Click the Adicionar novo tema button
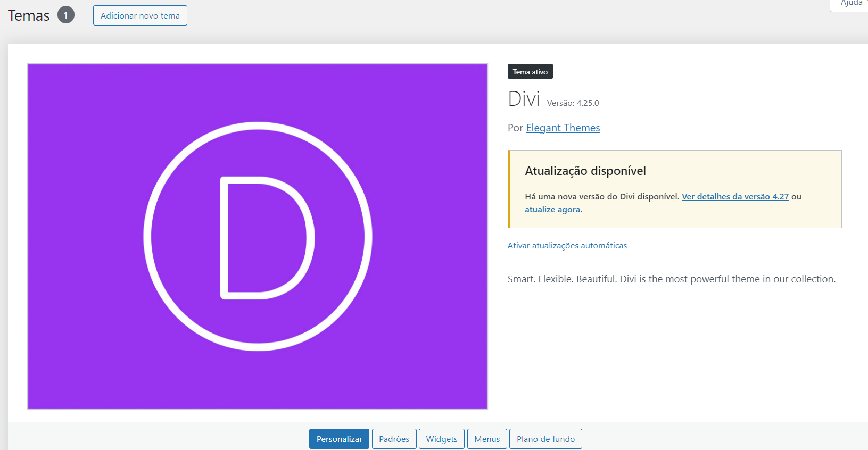The width and height of the screenshot is (868, 450). [140, 15]
